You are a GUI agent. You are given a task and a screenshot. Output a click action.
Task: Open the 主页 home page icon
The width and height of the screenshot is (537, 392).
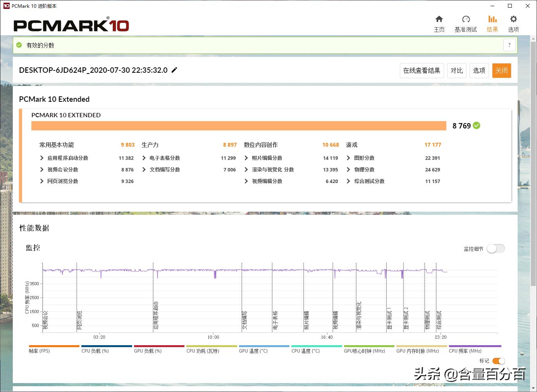[x=439, y=22]
